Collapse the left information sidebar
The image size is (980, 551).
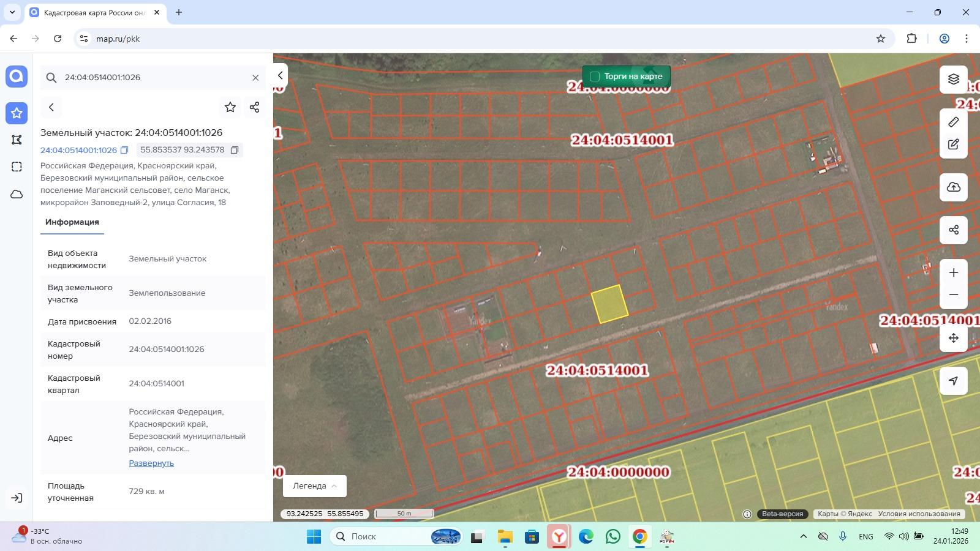[280, 75]
